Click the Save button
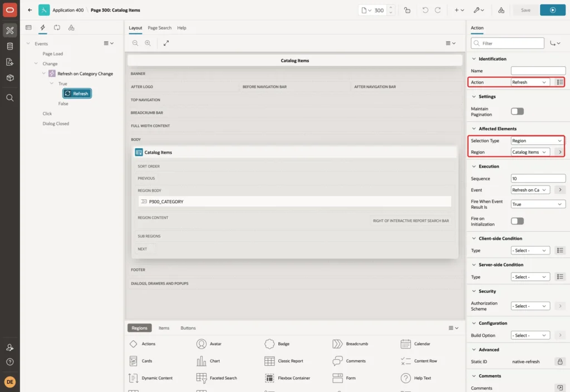 525,10
